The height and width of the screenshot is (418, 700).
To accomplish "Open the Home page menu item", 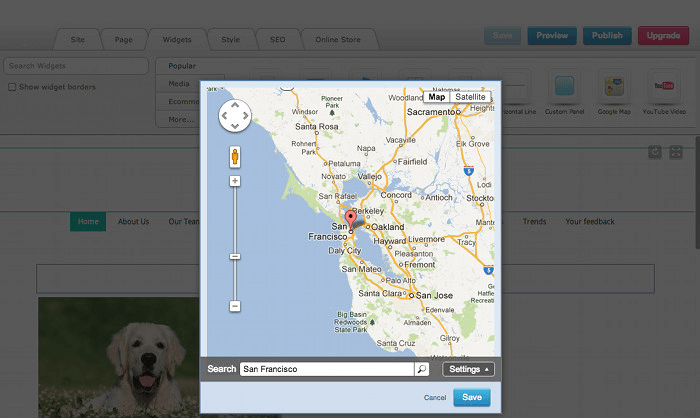I will 88,222.
